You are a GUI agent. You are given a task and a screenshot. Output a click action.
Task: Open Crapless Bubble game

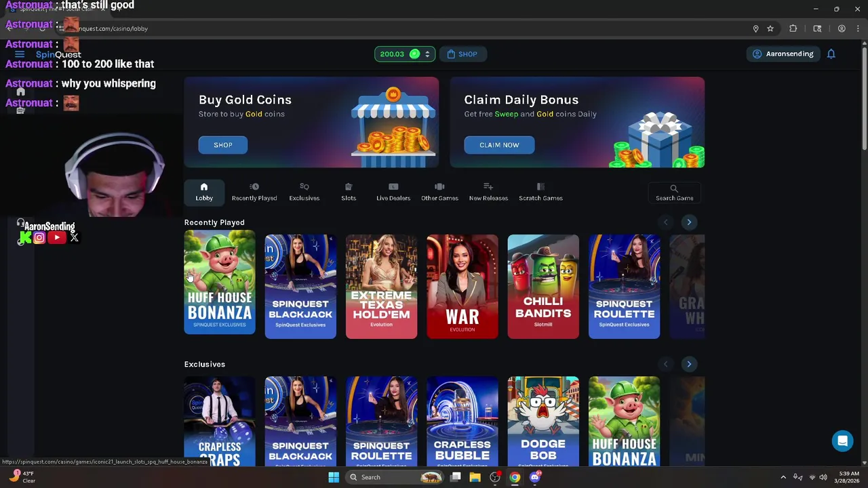click(x=462, y=421)
